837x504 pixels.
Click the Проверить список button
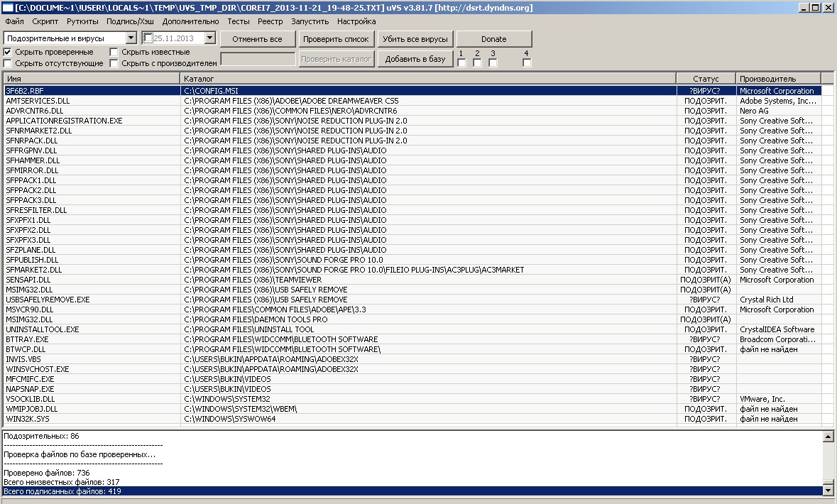(336, 39)
